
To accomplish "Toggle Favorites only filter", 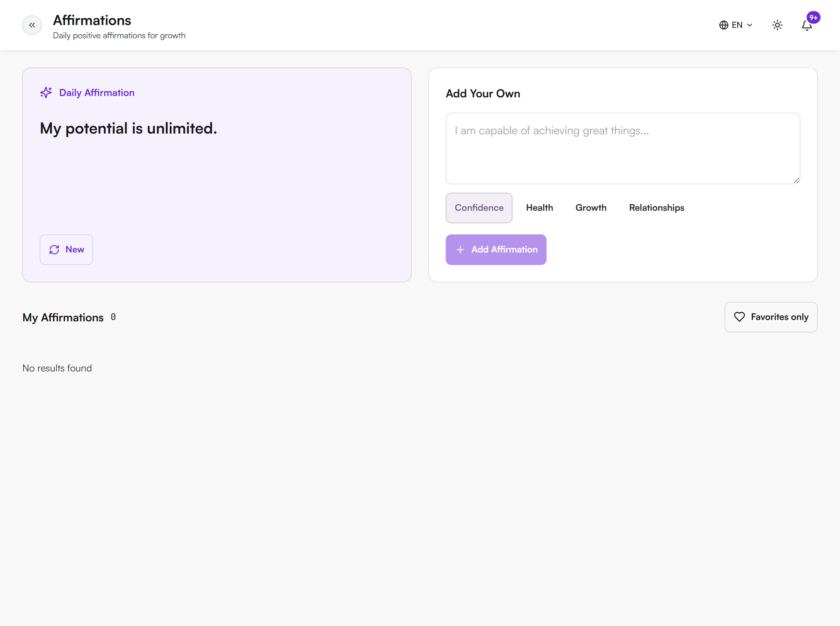I will click(x=771, y=317).
